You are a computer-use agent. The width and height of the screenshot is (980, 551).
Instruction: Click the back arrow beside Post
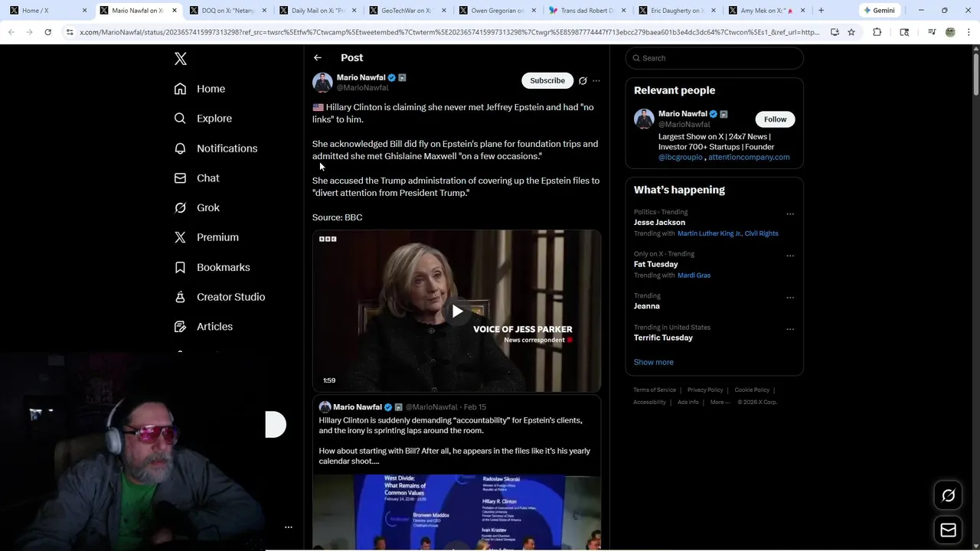tap(318, 57)
